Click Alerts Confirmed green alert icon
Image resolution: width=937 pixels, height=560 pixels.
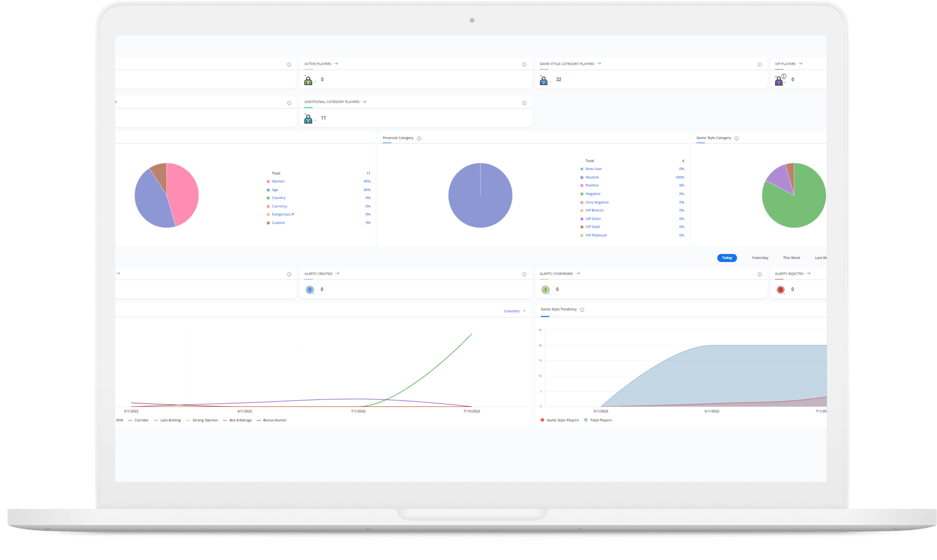pyautogui.click(x=545, y=289)
